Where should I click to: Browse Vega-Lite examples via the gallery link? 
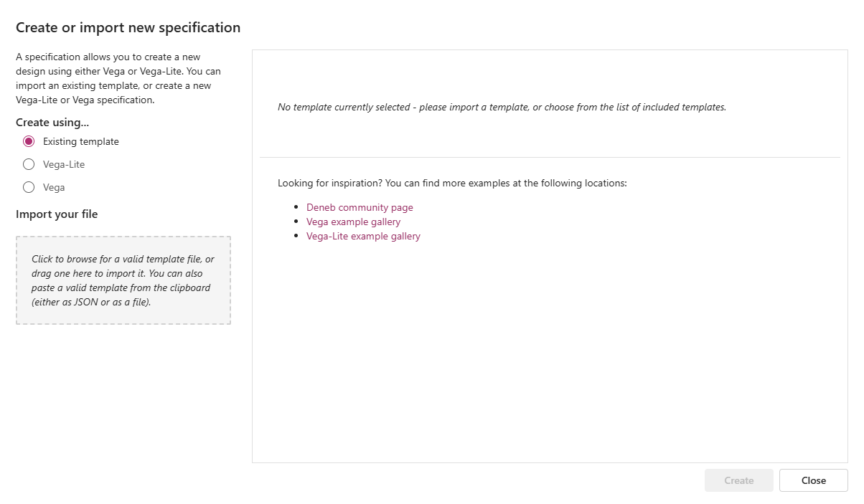pyautogui.click(x=363, y=236)
